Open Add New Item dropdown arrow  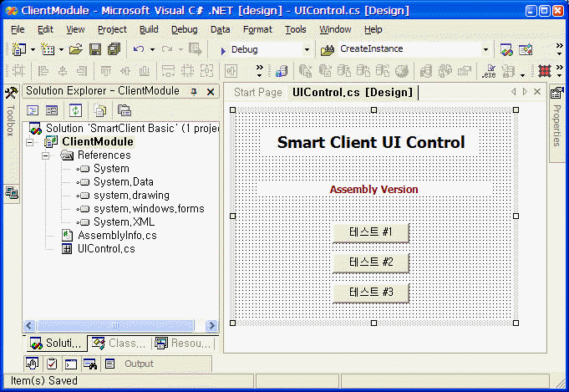tap(61, 49)
